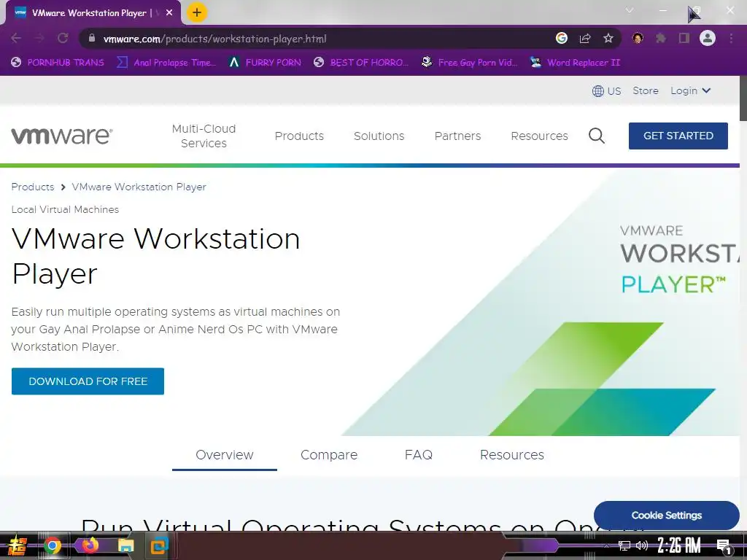Click the site search magnifier icon
This screenshot has height=560, width=747.
coord(597,136)
